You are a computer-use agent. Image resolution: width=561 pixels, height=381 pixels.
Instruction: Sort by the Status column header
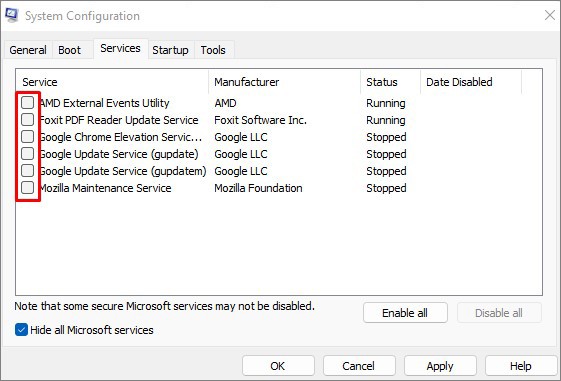click(390, 82)
